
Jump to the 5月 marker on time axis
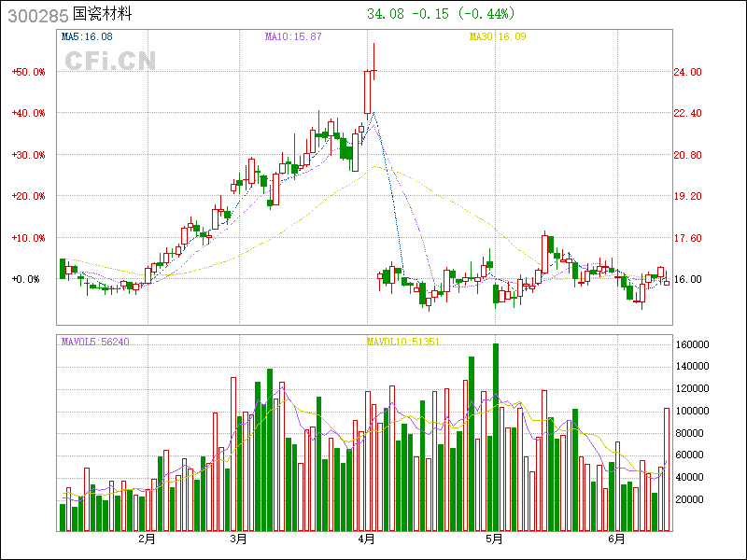[495, 539]
